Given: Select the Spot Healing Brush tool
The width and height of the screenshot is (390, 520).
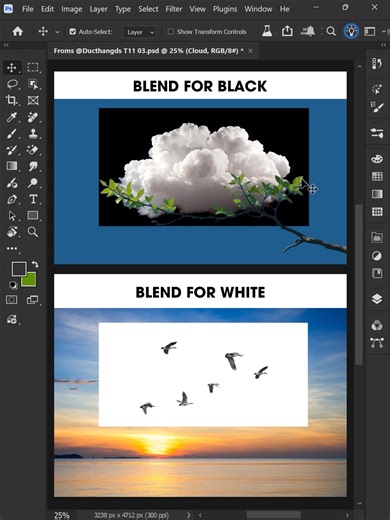Looking at the screenshot, I should coord(33,117).
